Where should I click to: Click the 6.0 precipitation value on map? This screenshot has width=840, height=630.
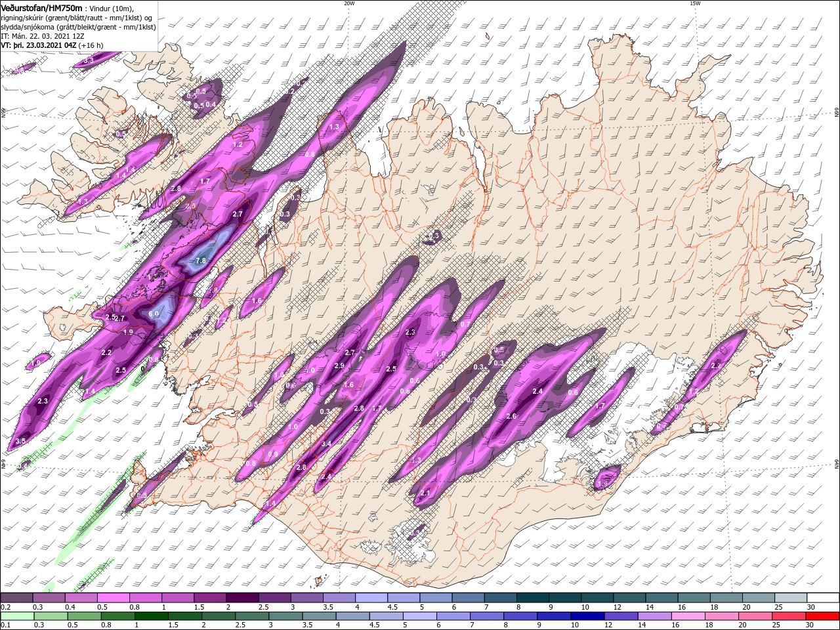(154, 314)
